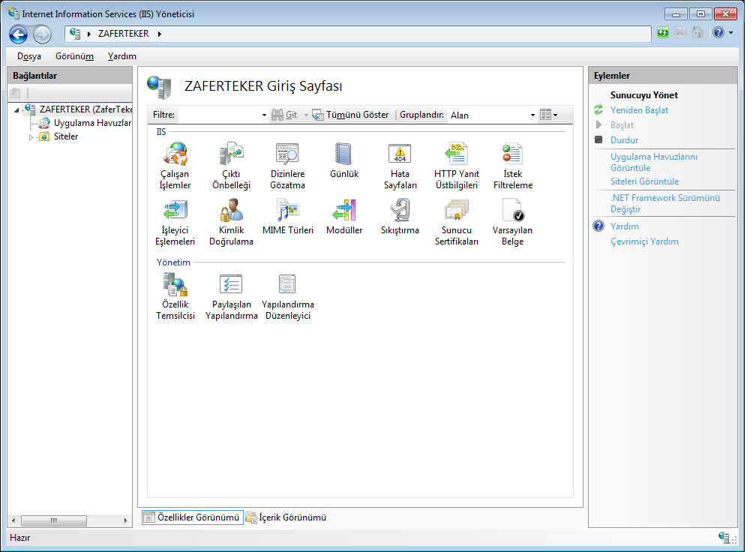Click right arrow of Bağlantılar scrollbar
The image size is (756, 552).
pos(125,520)
